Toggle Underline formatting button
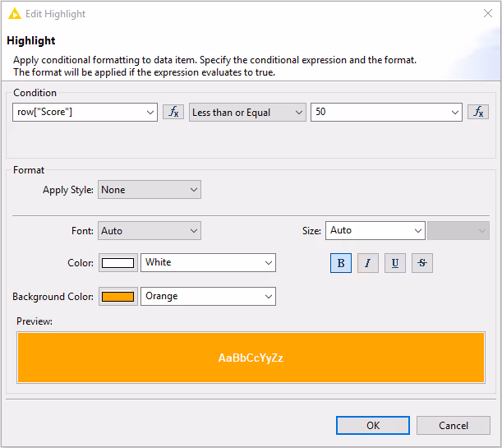The height and width of the screenshot is (448, 502). pos(394,263)
